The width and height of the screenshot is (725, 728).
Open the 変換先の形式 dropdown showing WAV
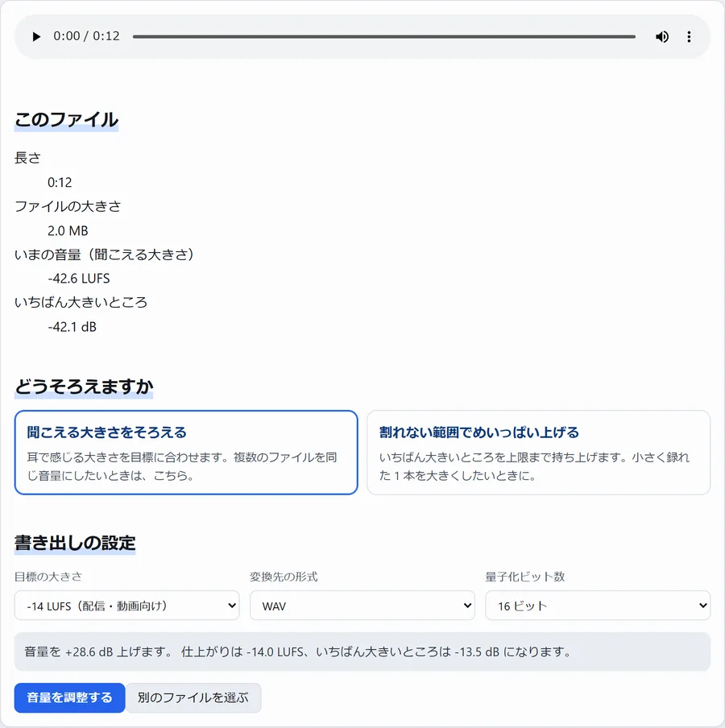point(362,605)
